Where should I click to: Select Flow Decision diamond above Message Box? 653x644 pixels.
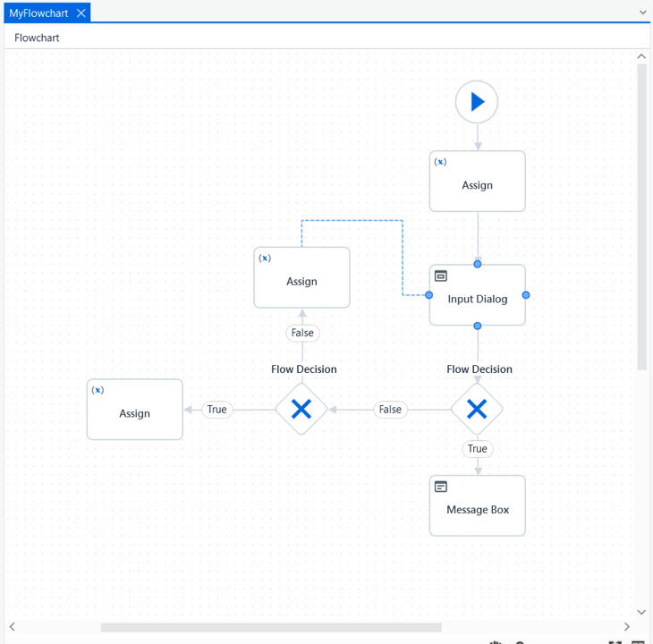click(477, 410)
